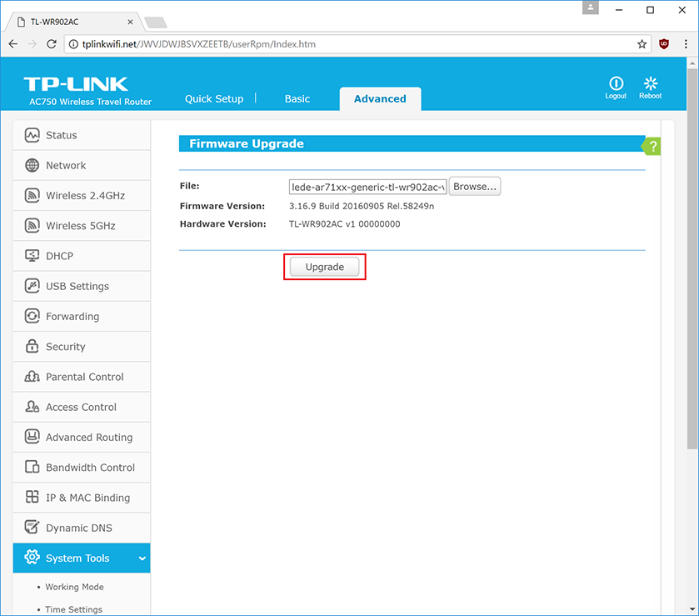The height and width of the screenshot is (616, 699).
Task: Open the Bandwidth Control menu label
Action: tap(91, 468)
